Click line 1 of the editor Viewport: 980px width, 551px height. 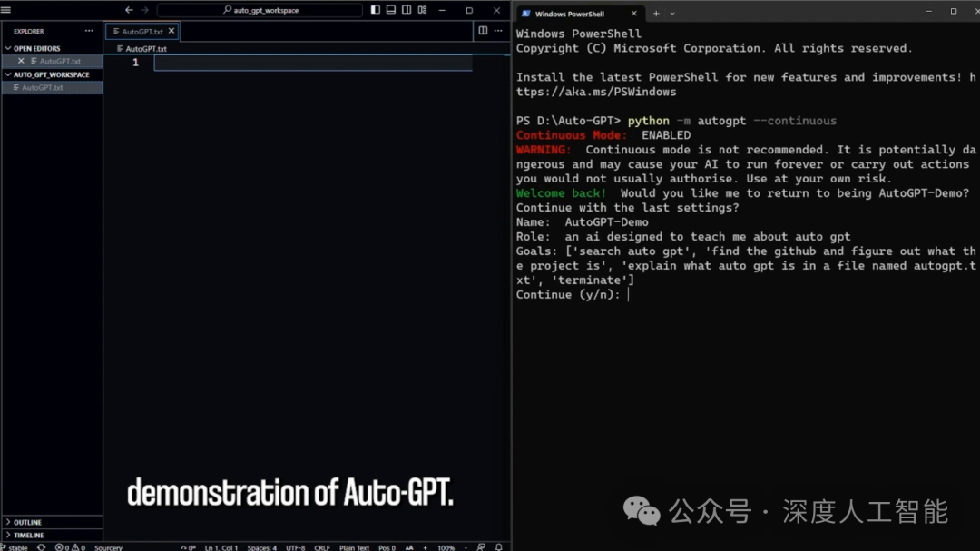[x=312, y=63]
